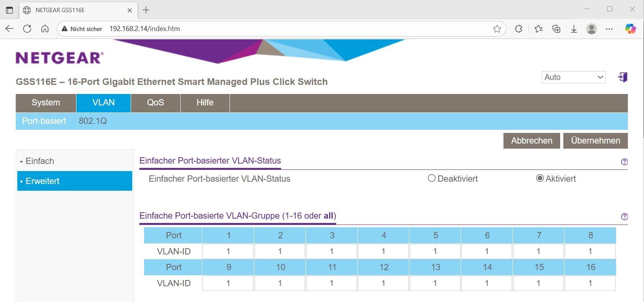Open a new browser tab

146,10
